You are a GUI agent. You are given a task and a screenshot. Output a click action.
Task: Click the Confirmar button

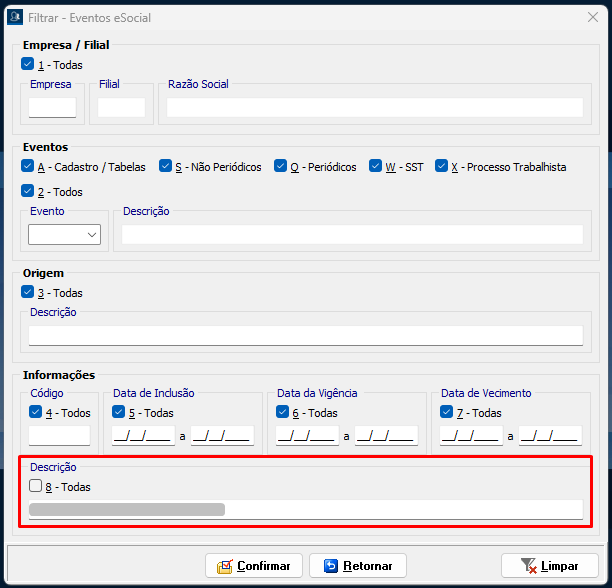click(x=254, y=566)
